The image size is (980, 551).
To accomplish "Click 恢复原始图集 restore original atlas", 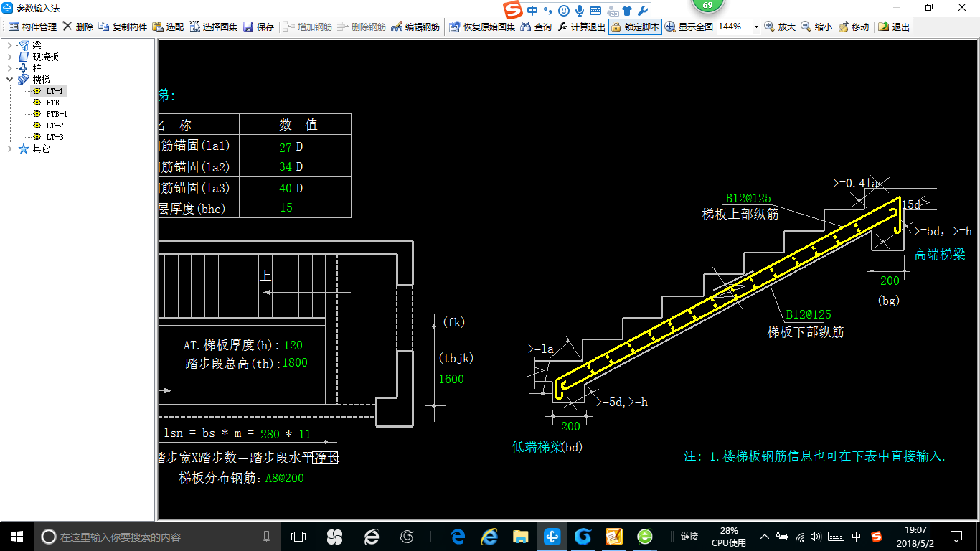I will [x=482, y=27].
